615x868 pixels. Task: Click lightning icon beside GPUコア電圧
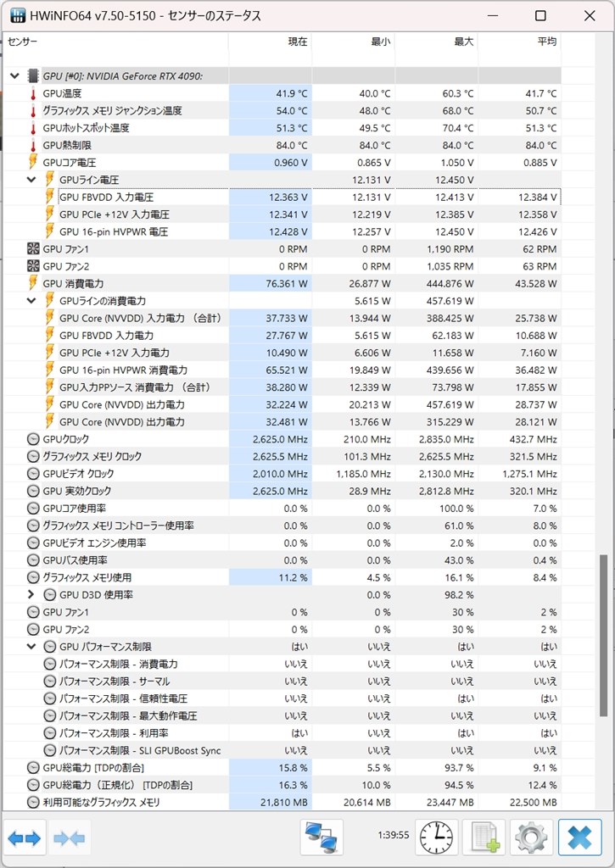click(33, 162)
